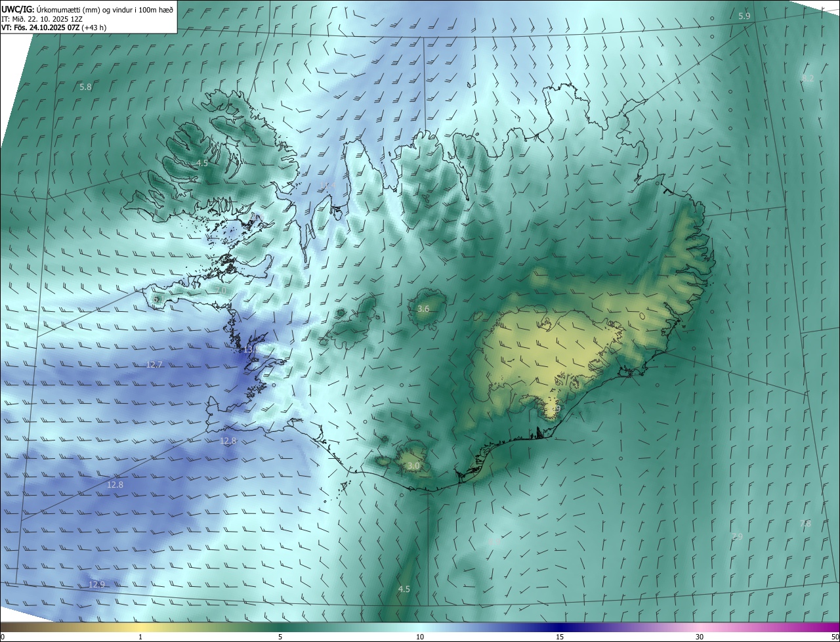Click the 5.9 value label on the map
Image resolution: width=840 pixels, height=642 pixels.
tap(744, 16)
